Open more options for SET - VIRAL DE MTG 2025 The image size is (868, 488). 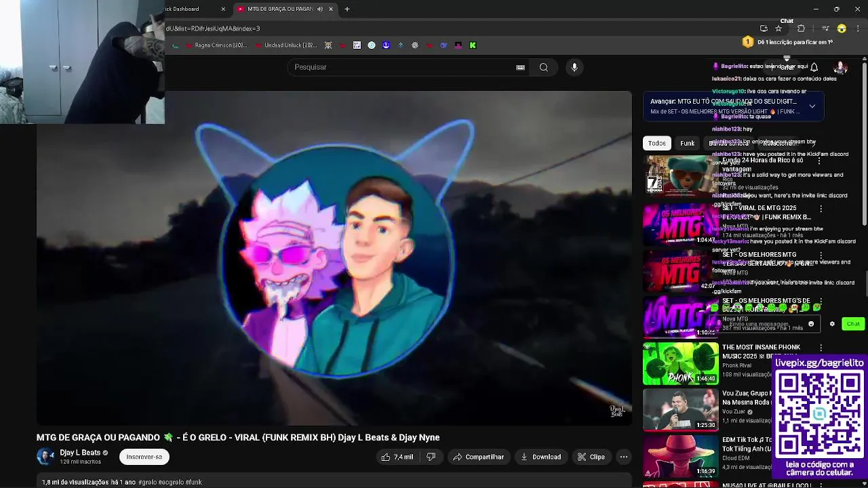[x=821, y=209]
